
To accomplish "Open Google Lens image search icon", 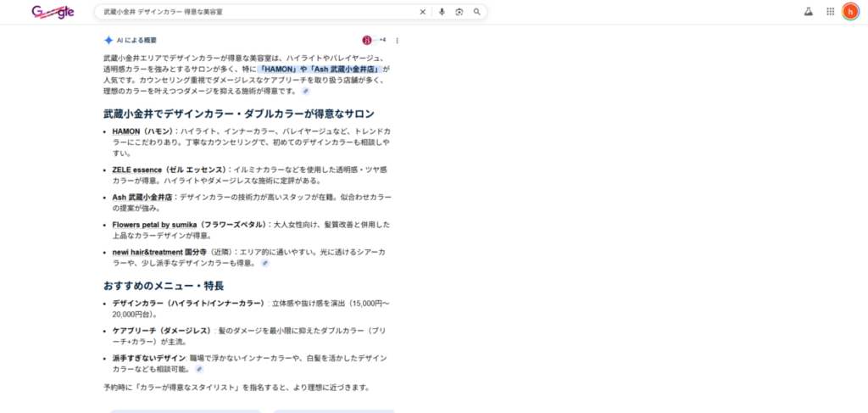I will [459, 12].
